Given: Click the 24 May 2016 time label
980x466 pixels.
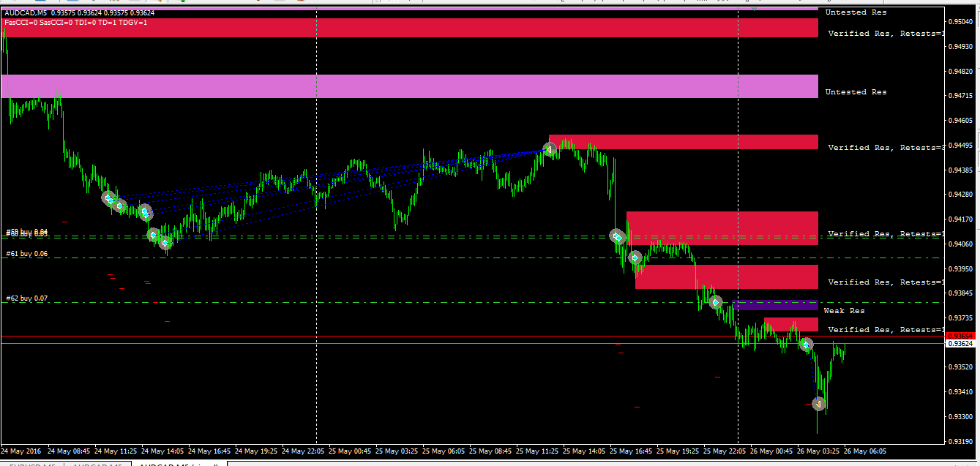Looking at the screenshot, I should tap(22, 451).
